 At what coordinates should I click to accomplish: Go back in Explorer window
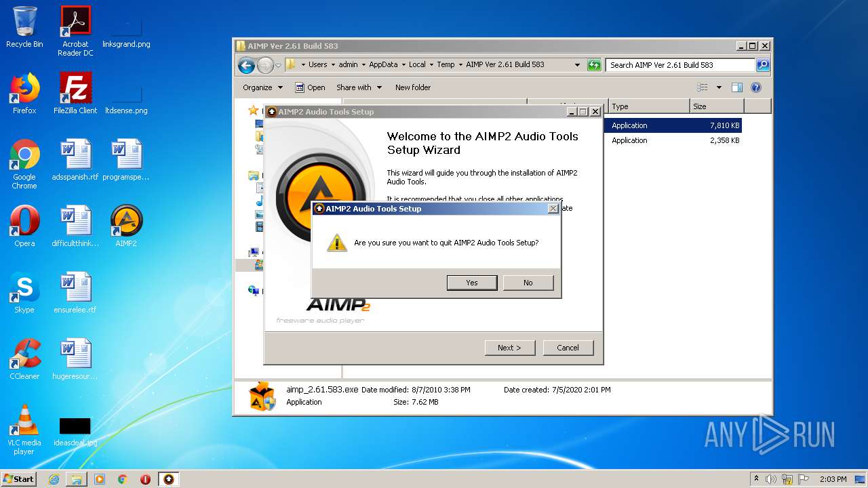247,65
